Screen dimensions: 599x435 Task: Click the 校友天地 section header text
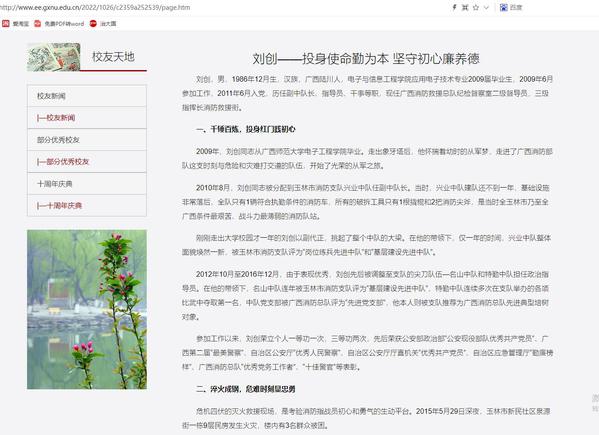click(113, 57)
